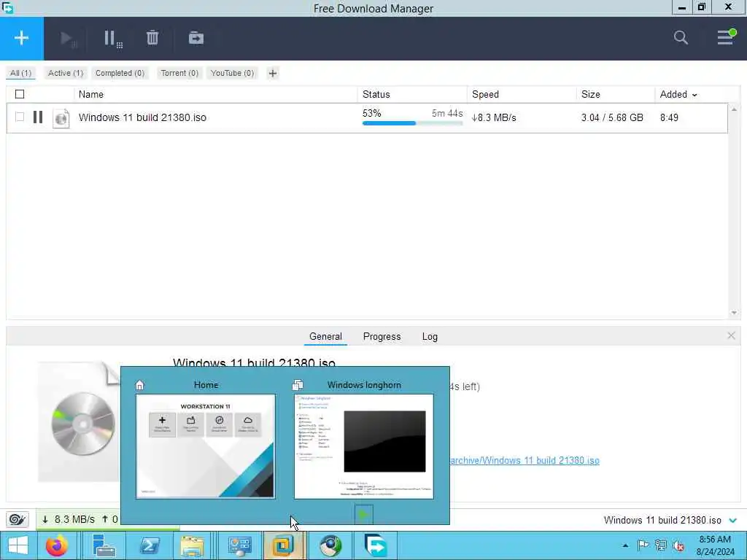Switch to the Log details tab

(430, 336)
